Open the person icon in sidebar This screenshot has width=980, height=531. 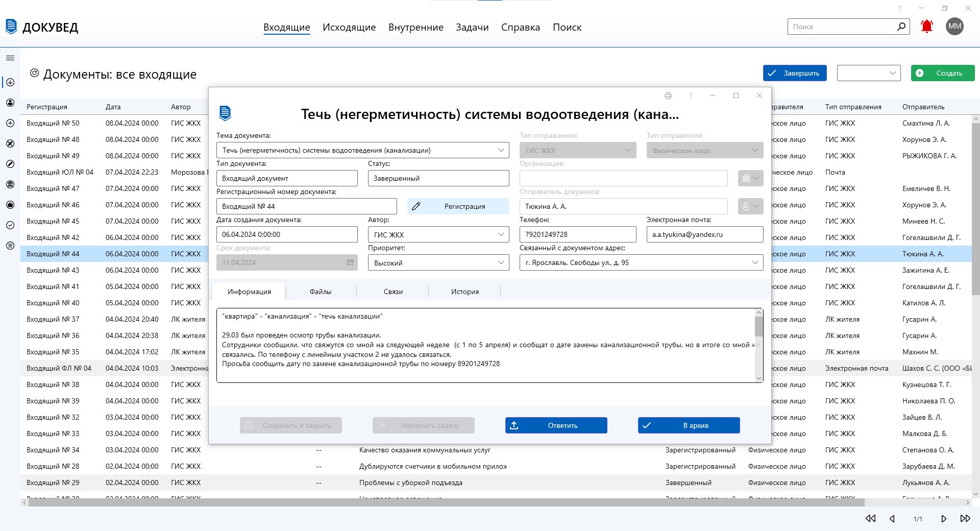(10, 103)
